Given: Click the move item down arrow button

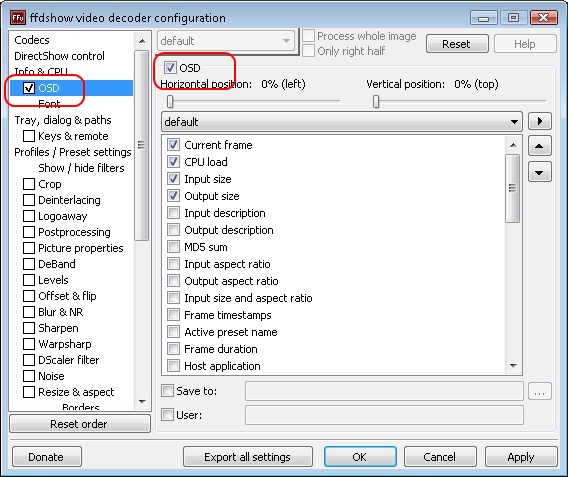Looking at the screenshot, I should click(x=539, y=172).
